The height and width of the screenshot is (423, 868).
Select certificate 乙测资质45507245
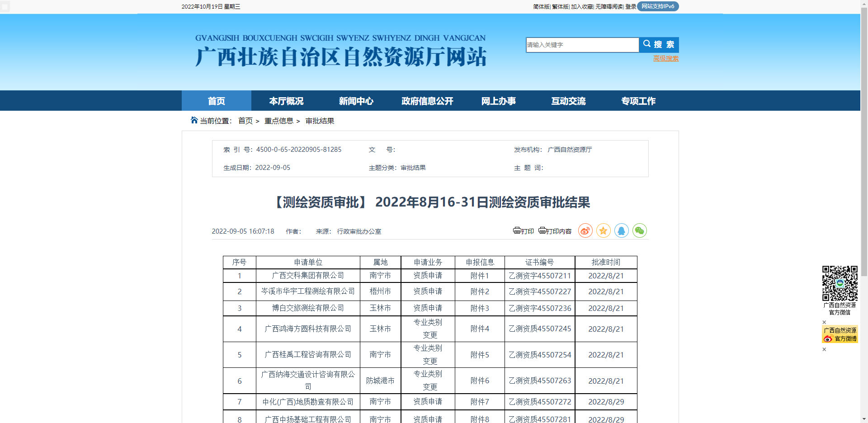point(540,329)
